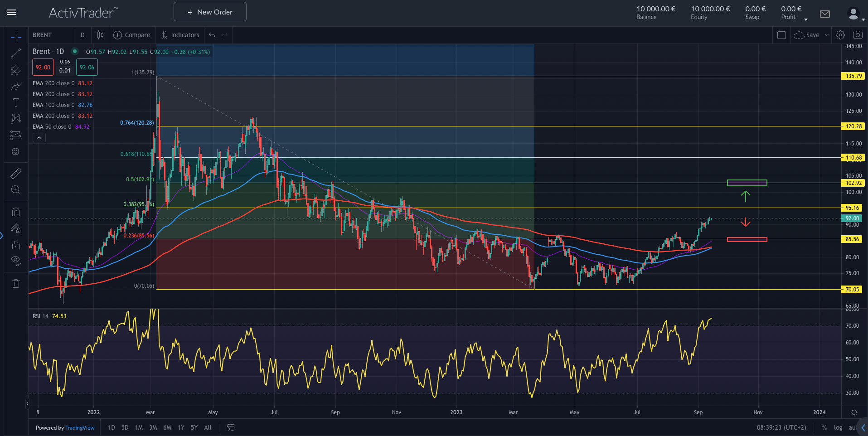
Task: Open the TradingView link
Action: (80, 427)
